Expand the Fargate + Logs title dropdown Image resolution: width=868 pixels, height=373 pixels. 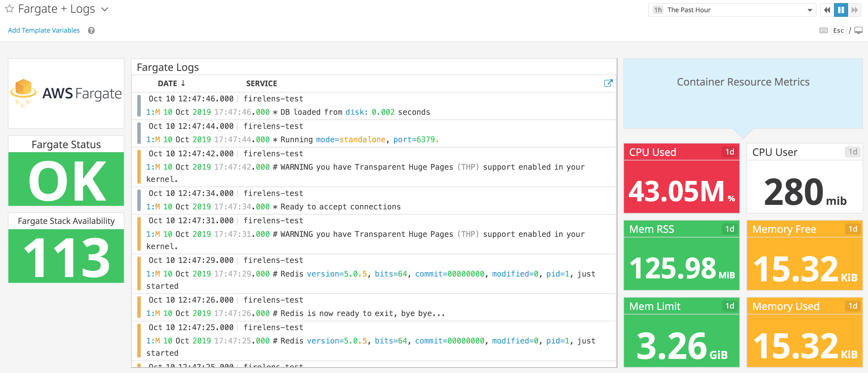(105, 10)
